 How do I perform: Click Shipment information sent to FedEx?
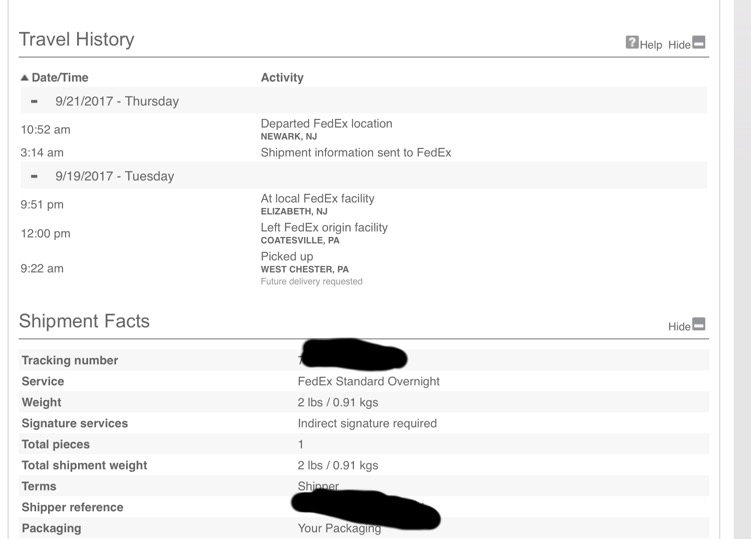(x=356, y=152)
